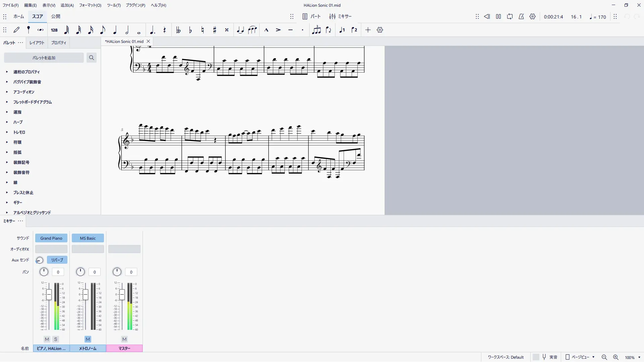Toggle the loop playback icon
644x362 pixels.
click(x=510, y=16)
